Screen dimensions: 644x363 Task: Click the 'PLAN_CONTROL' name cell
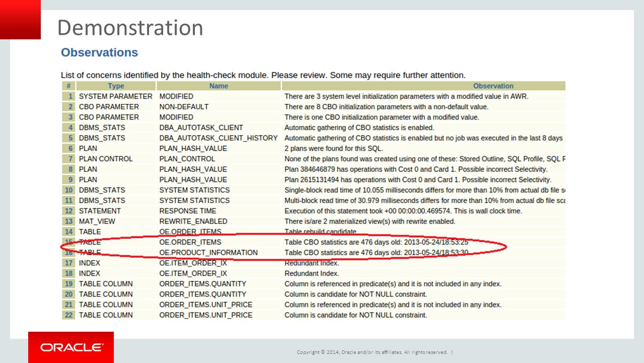[219, 159]
